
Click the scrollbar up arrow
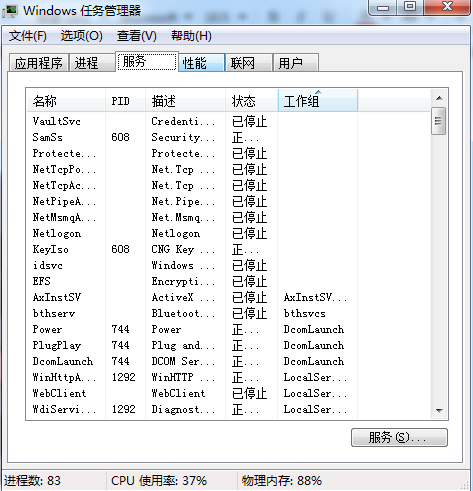pyautogui.click(x=439, y=98)
